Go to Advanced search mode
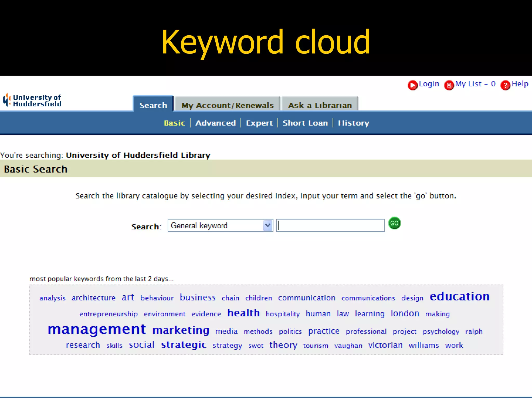This screenshot has width=532, height=399. tap(215, 123)
